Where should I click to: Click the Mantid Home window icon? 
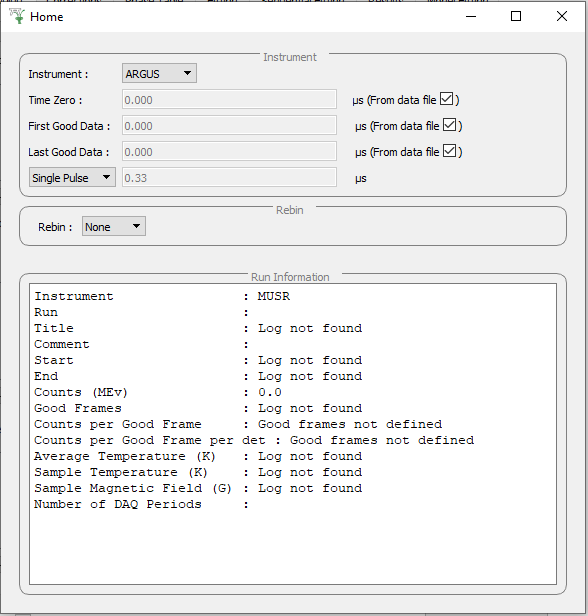(17, 16)
